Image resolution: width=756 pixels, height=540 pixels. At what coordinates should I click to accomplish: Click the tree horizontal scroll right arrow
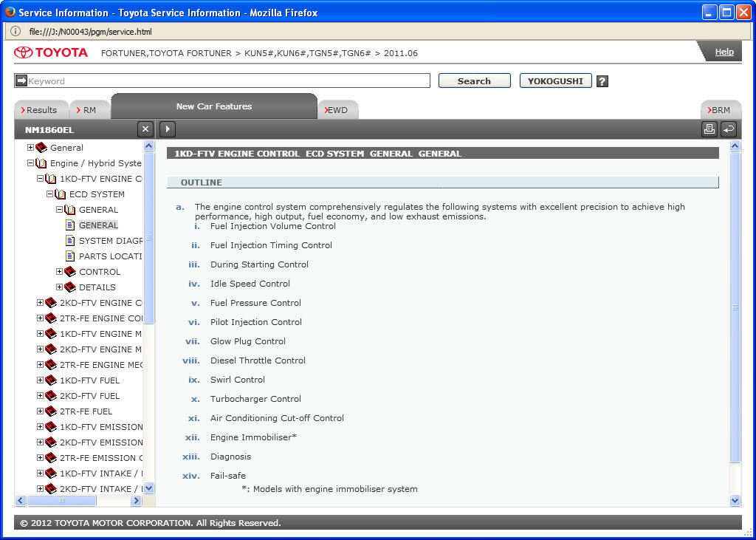pos(136,500)
